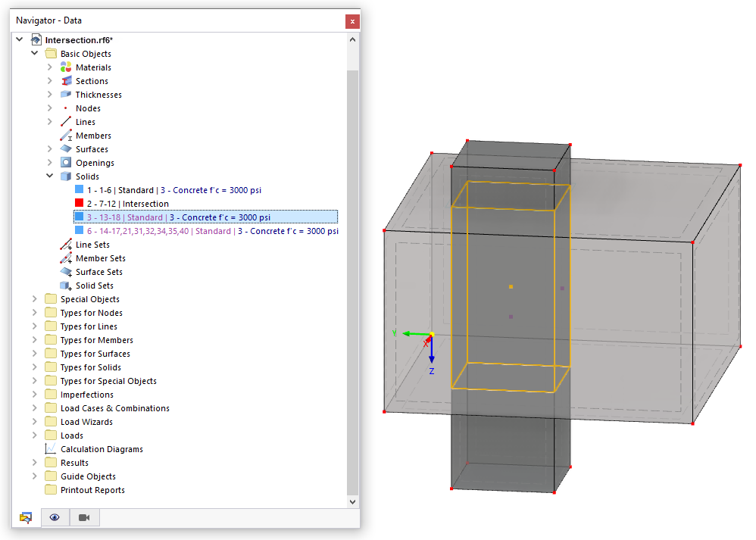Click the Solids cube icon
756x540 pixels.
66,176
